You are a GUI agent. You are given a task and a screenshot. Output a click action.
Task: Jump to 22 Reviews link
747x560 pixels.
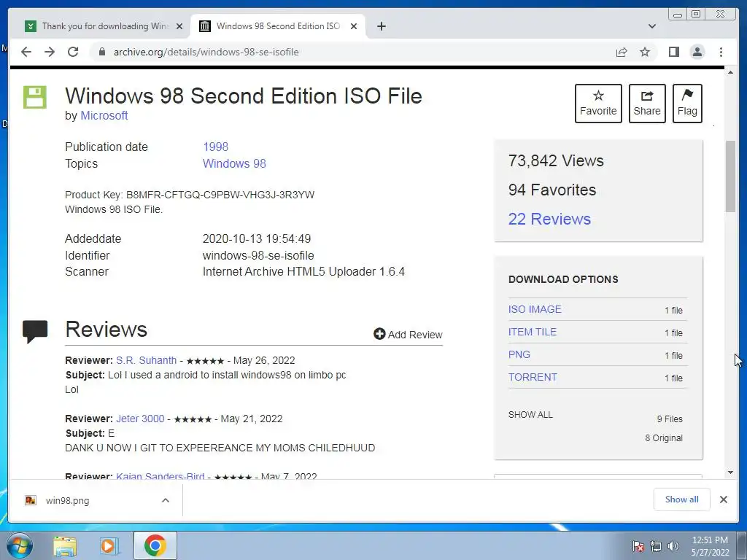[549, 219]
